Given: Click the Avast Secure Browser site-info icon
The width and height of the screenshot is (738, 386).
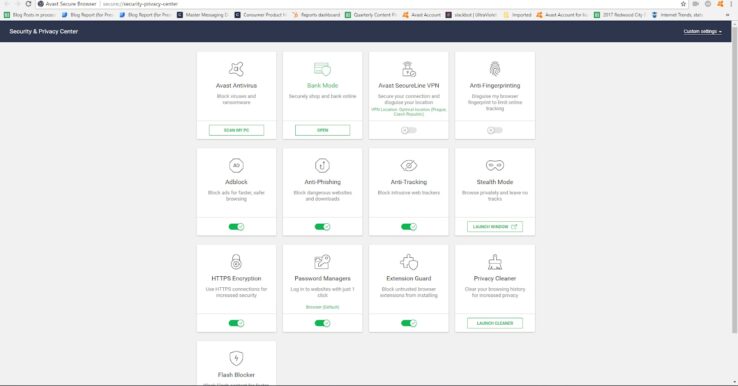Looking at the screenshot, I should click(40, 4).
